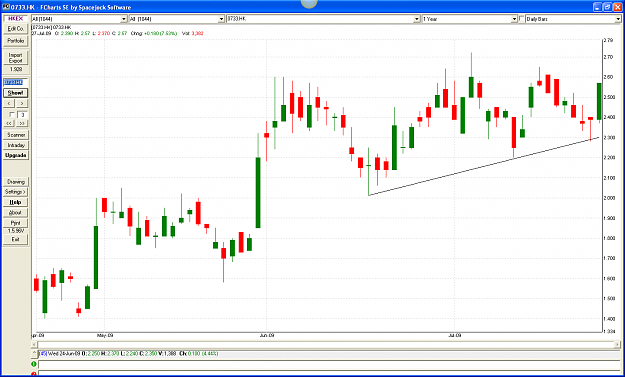Click the Upgrade button

[16, 155]
